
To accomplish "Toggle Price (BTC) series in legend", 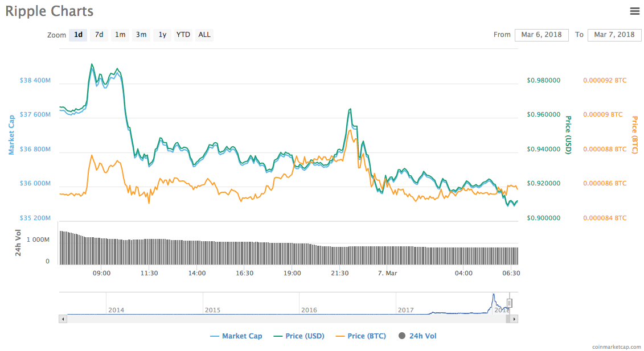I will point(361,336).
